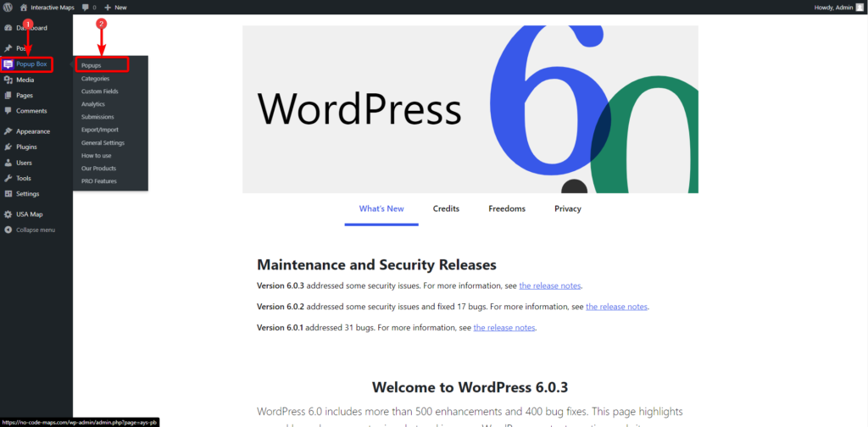Click the Appearance paintbrush icon
The height and width of the screenshot is (427, 868).
coord(8,131)
